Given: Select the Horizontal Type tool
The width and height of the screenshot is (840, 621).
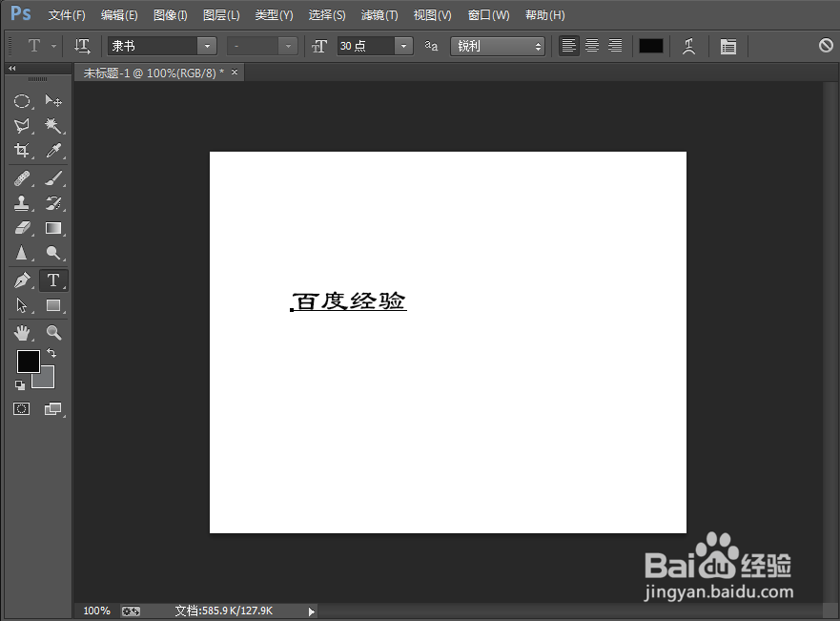Looking at the screenshot, I should (53, 280).
